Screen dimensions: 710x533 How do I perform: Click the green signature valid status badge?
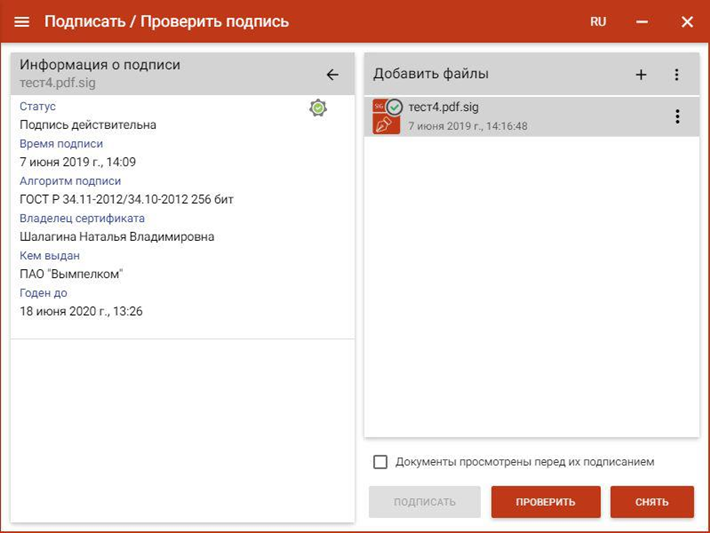318,108
